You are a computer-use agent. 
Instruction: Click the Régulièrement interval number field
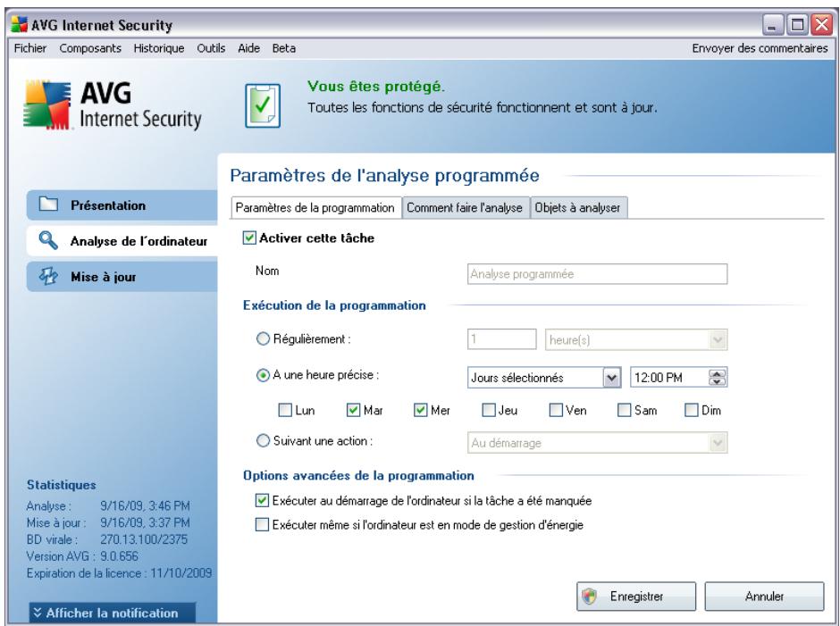(x=501, y=339)
